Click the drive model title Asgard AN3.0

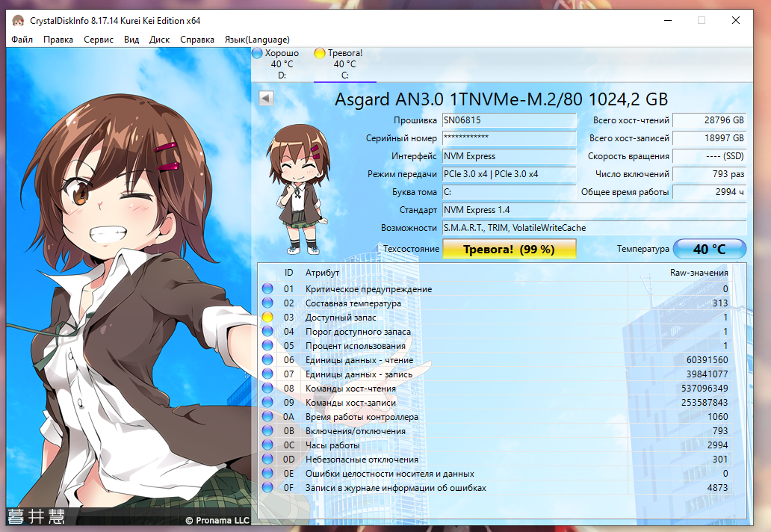pyautogui.click(x=501, y=99)
